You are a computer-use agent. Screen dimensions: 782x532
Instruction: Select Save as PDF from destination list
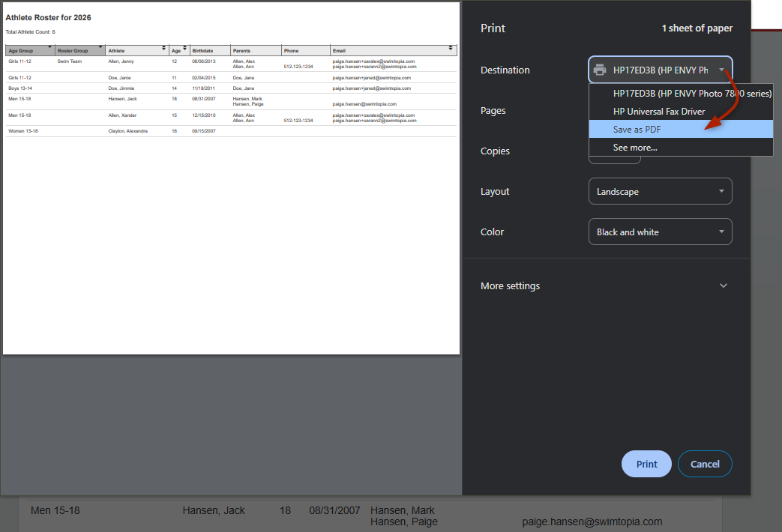click(x=637, y=129)
